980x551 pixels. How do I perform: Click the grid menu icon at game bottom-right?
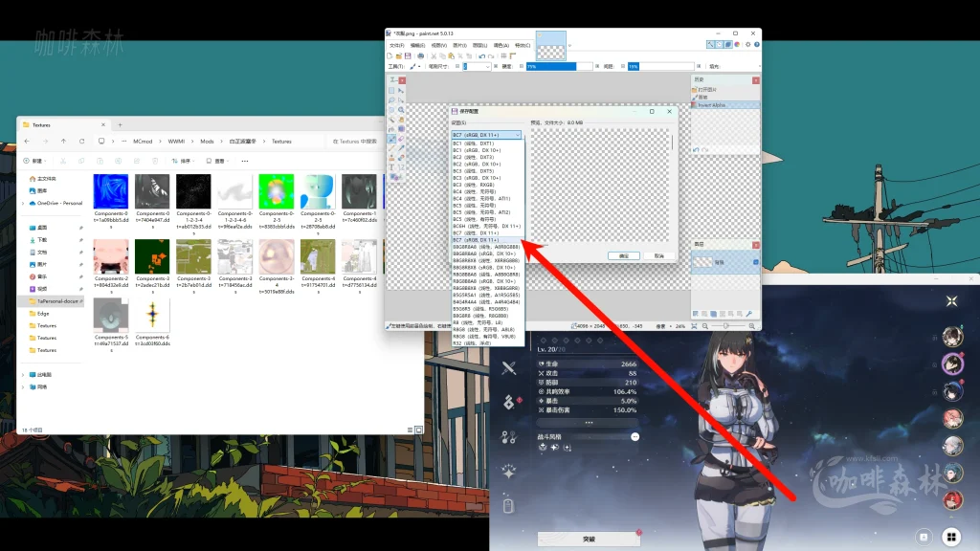(x=951, y=536)
